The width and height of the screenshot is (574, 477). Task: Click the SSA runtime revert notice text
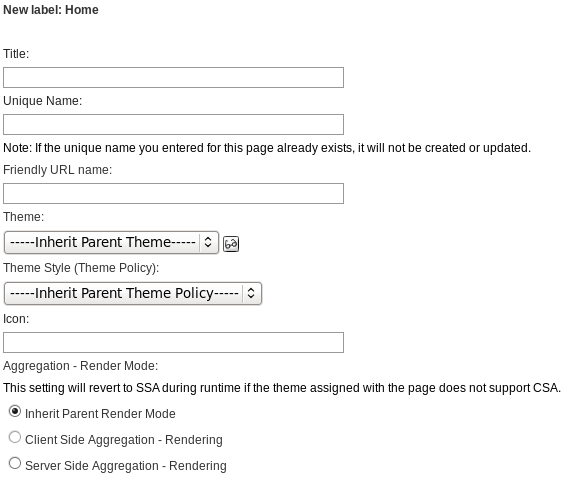point(282,388)
